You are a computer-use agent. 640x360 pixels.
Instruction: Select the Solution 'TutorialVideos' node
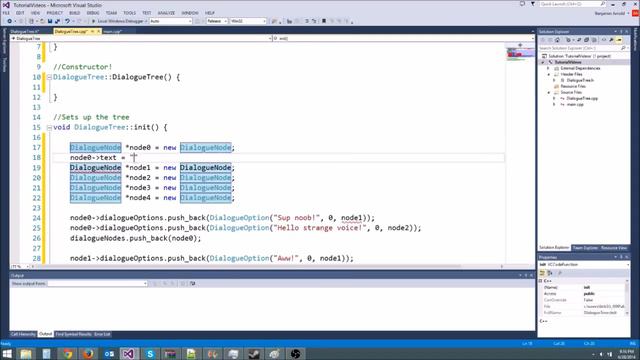point(579,56)
